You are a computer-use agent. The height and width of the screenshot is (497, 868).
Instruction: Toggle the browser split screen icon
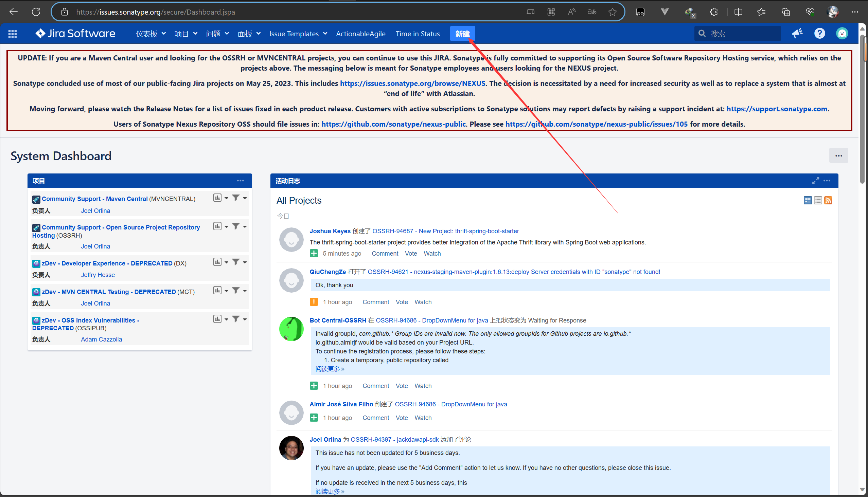click(738, 12)
